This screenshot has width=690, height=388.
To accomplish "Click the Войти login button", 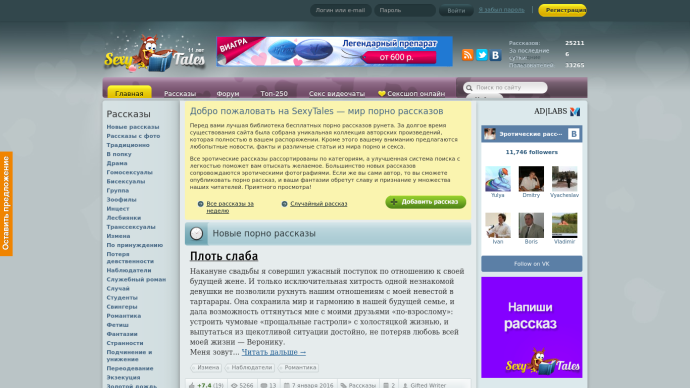I will pyautogui.click(x=456, y=10).
